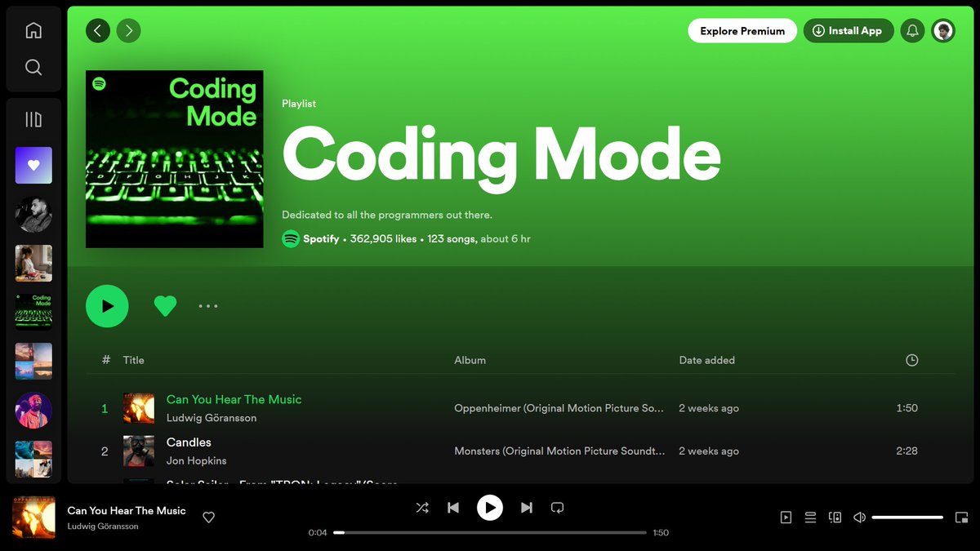Skip to previous track
The width and height of the screenshot is (980, 551).
click(453, 508)
